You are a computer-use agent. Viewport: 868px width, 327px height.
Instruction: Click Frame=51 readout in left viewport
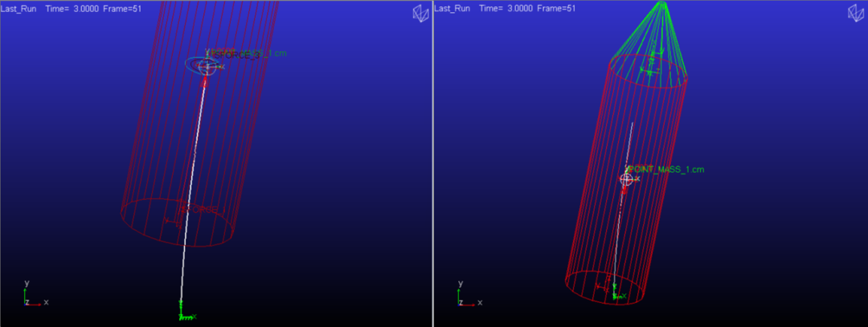(x=123, y=9)
